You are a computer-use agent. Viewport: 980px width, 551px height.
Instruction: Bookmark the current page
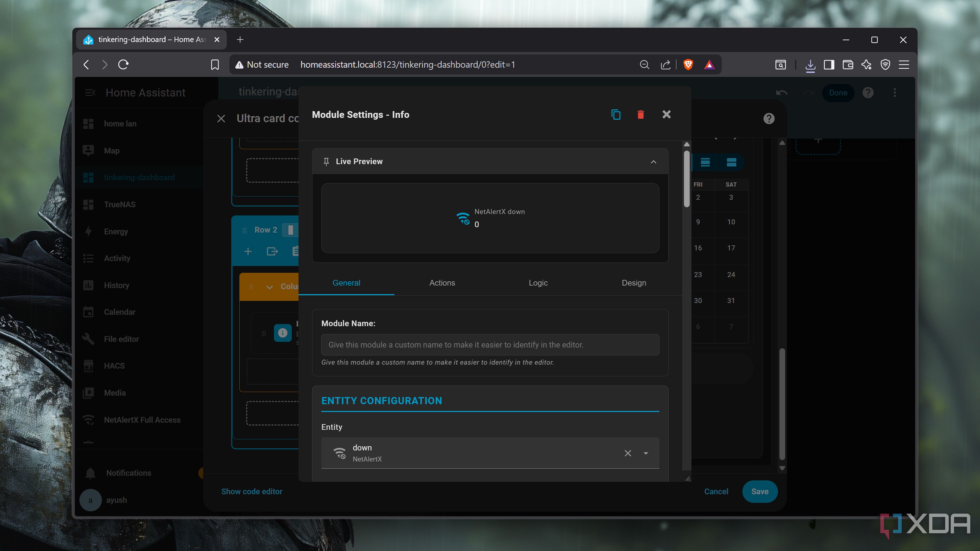pos(215,65)
